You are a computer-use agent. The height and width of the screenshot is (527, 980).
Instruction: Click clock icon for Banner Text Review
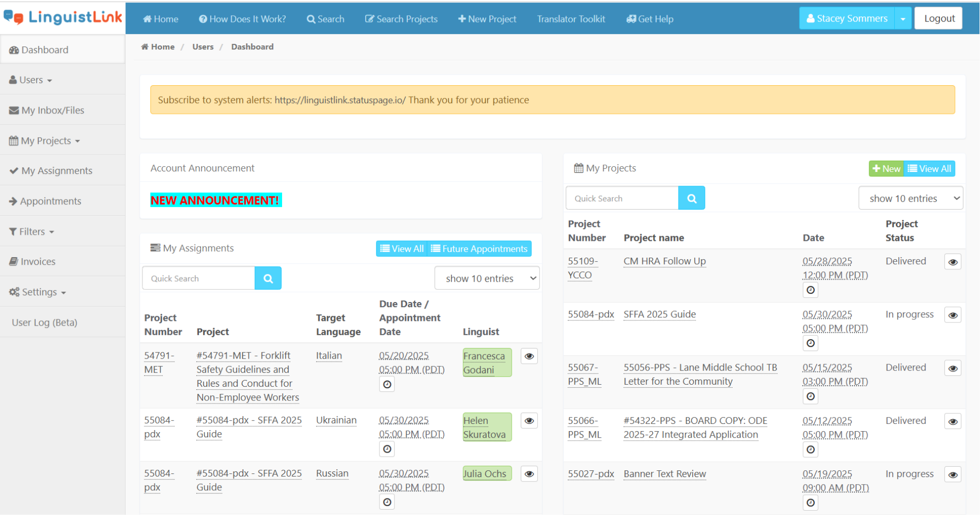[x=811, y=503]
